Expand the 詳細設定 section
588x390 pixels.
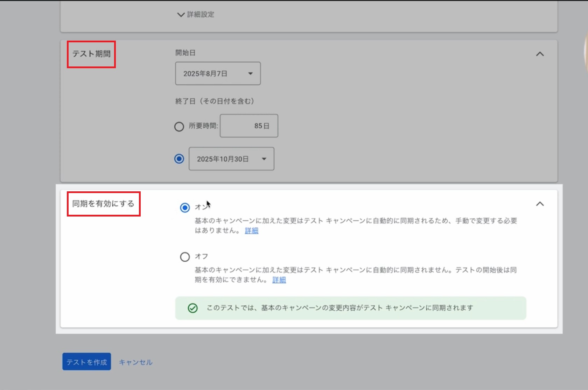[x=196, y=14]
